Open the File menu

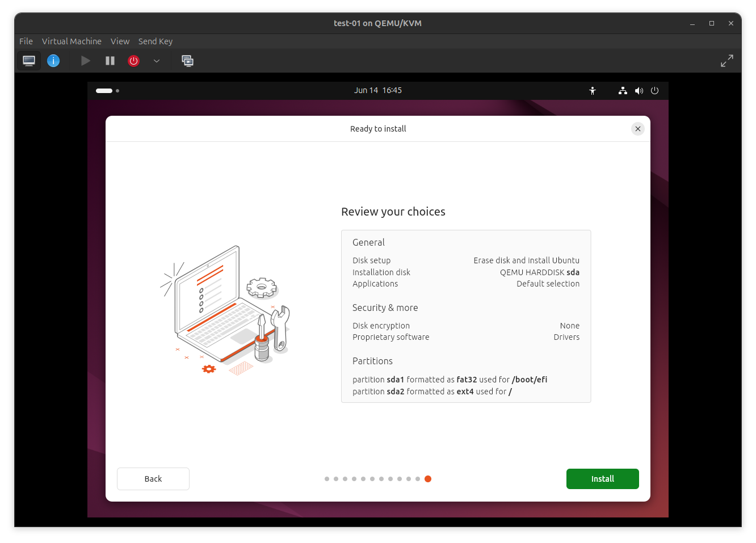(x=26, y=41)
